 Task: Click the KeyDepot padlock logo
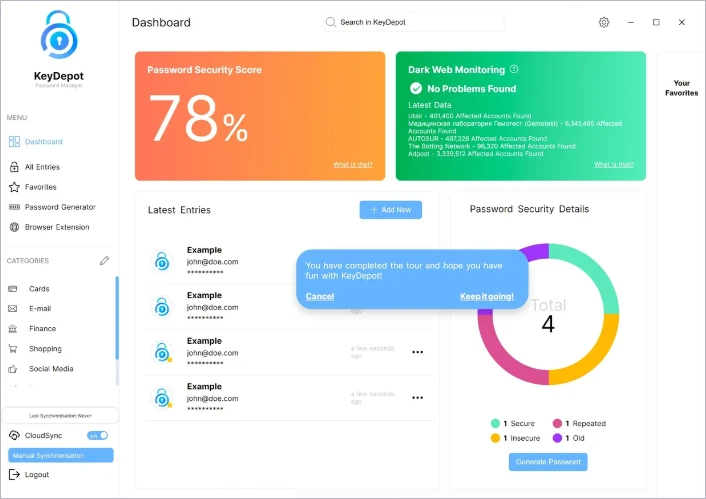coord(57,36)
